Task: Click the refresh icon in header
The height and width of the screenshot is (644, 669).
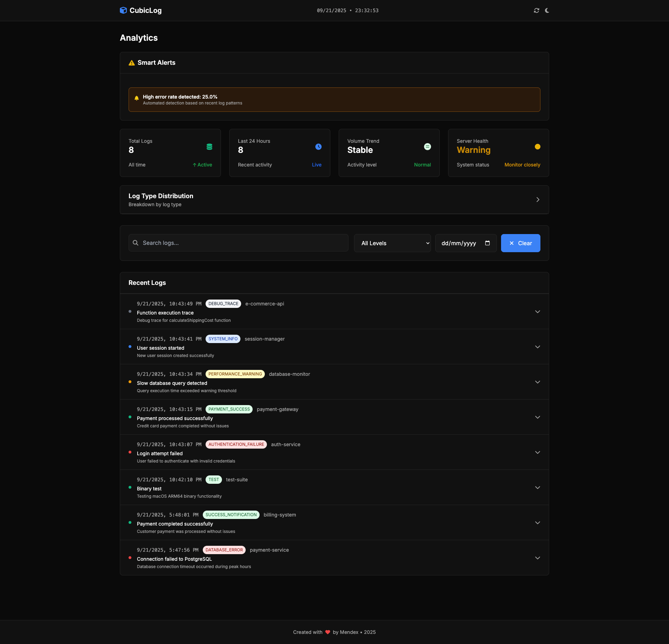Action: 536,10
